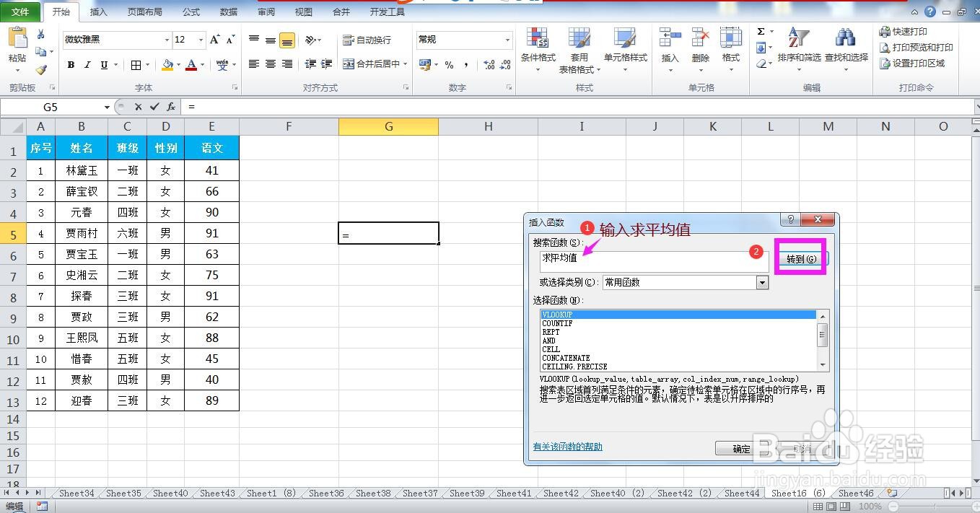Click the Cut scissors icon
This screenshot has width=980, height=513.
(x=41, y=35)
